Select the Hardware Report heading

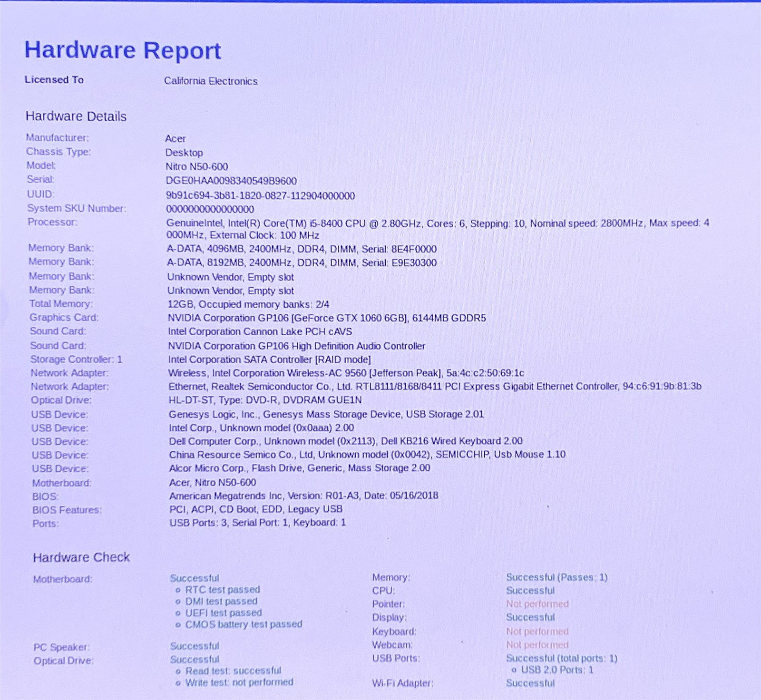pyautogui.click(x=123, y=50)
